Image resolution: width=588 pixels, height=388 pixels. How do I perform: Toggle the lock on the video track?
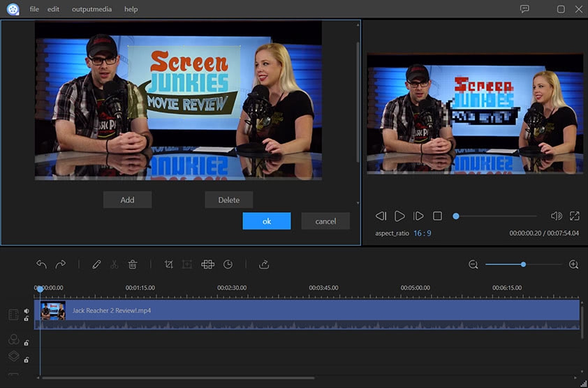27,319
